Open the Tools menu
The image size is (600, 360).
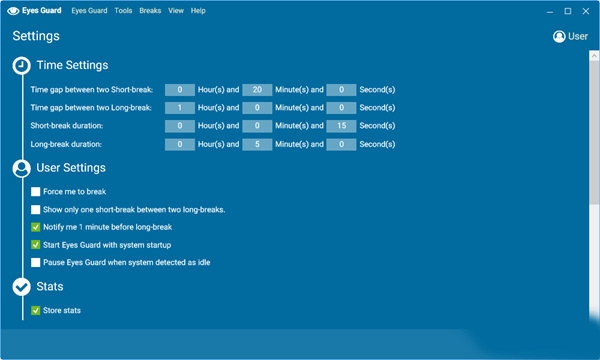(x=123, y=11)
